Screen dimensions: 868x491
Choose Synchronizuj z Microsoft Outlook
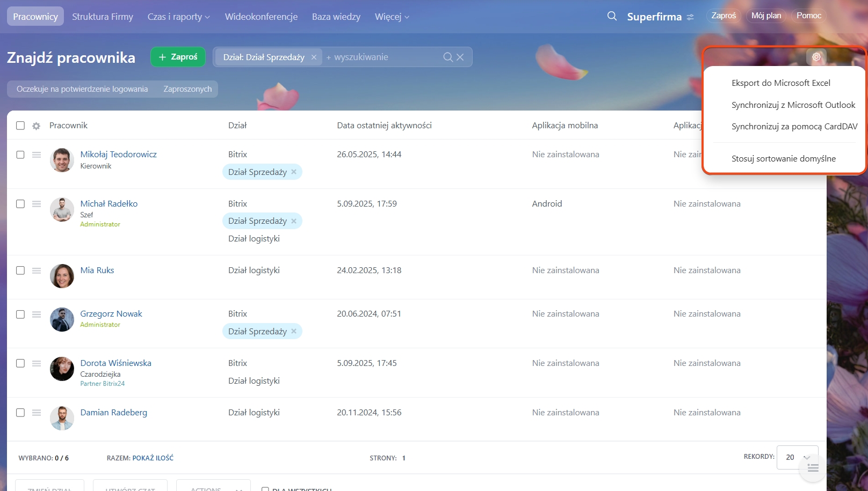(x=793, y=105)
